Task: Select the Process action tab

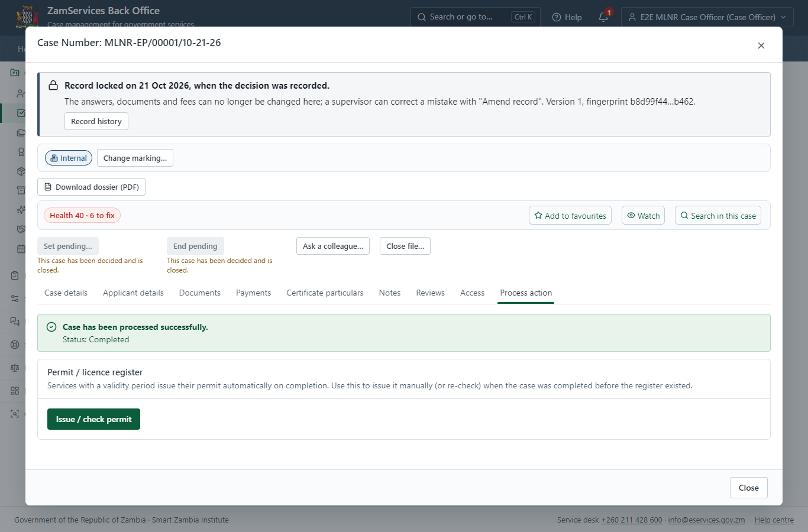Action: [x=526, y=293]
